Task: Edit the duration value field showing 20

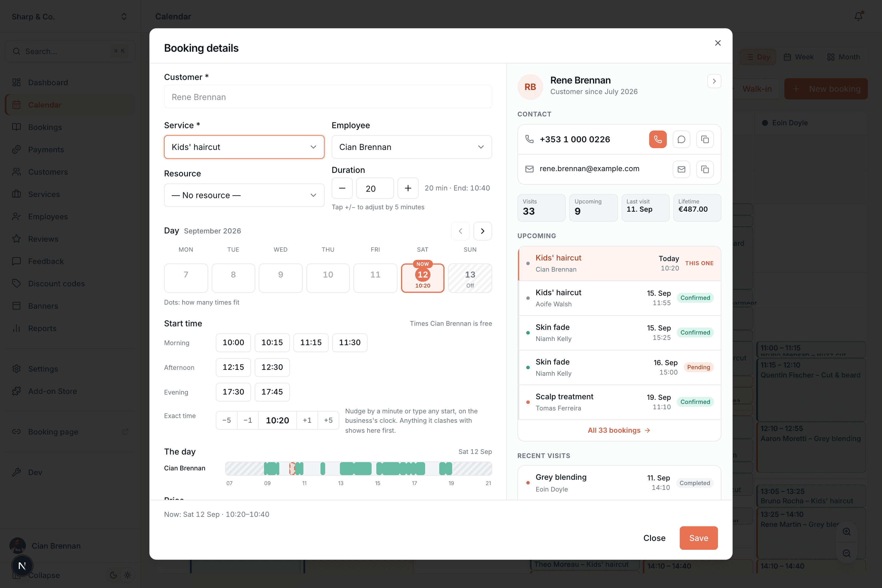Action: tap(375, 188)
